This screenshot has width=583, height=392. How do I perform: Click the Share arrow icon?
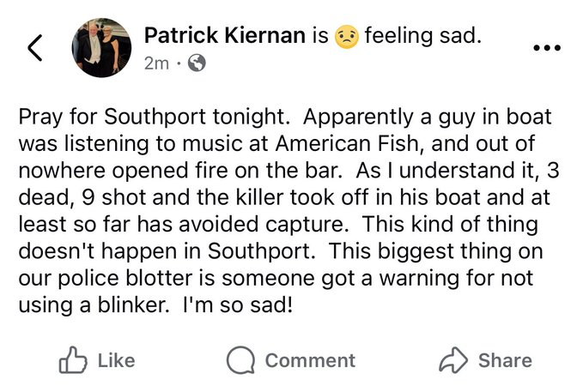(x=453, y=359)
